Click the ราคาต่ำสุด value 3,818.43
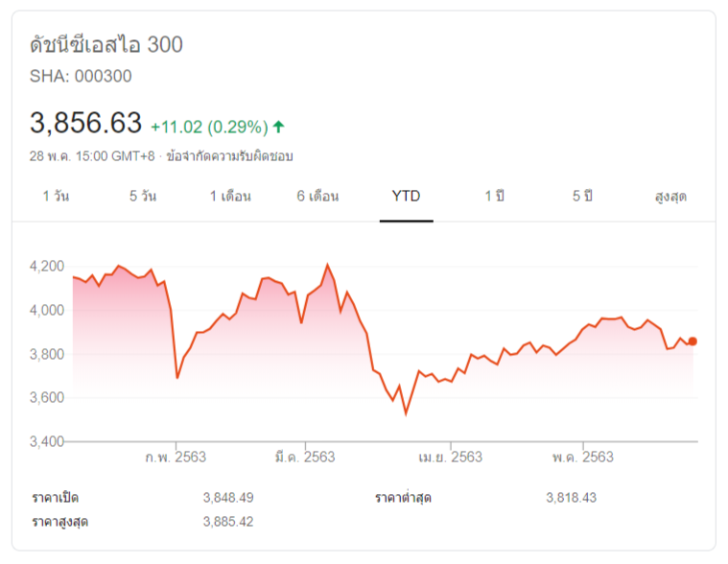The height and width of the screenshot is (564, 728). (x=571, y=498)
